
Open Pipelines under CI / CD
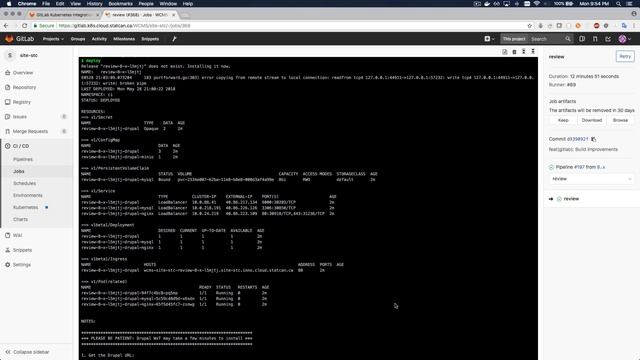pos(23,159)
